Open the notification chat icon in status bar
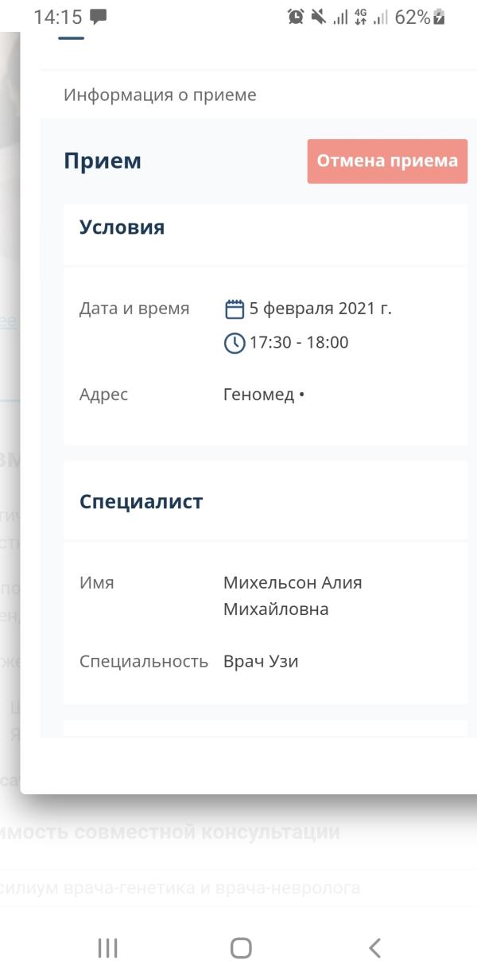477x980 pixels. [x=99, y=17]
